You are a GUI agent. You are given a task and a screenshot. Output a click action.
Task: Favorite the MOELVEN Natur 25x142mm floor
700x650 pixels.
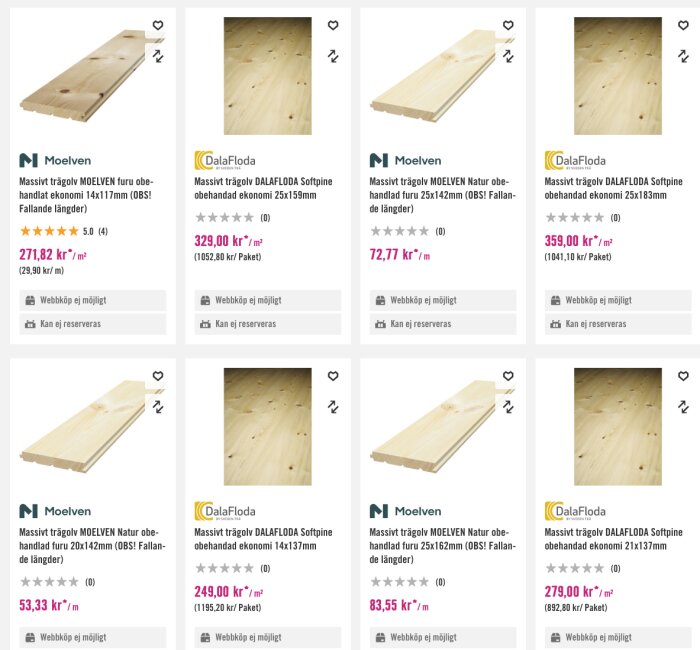coord(508,25)
